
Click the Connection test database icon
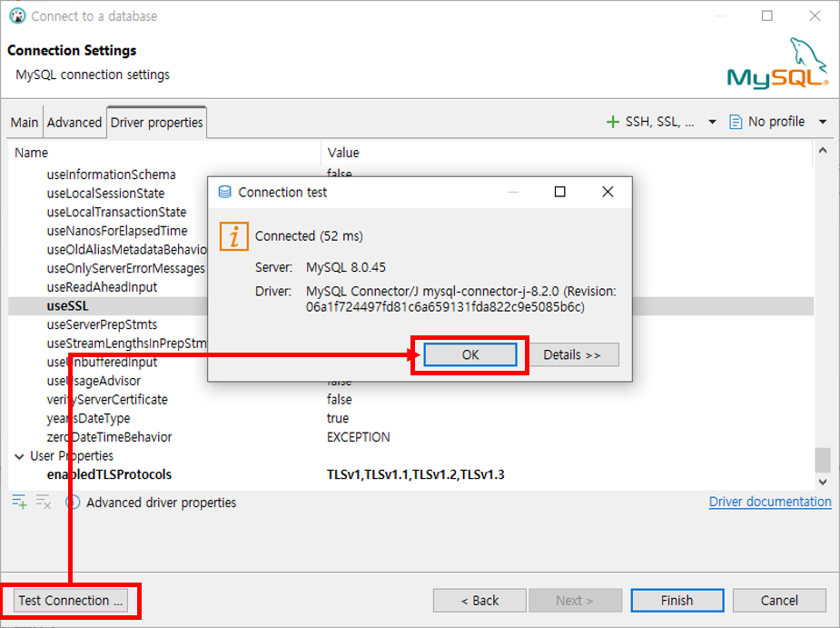click(225, 192)
